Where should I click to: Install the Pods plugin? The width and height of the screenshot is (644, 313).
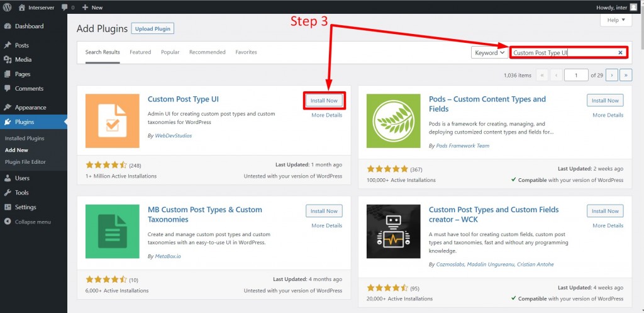pyautogui.click(x=605, y=100)
